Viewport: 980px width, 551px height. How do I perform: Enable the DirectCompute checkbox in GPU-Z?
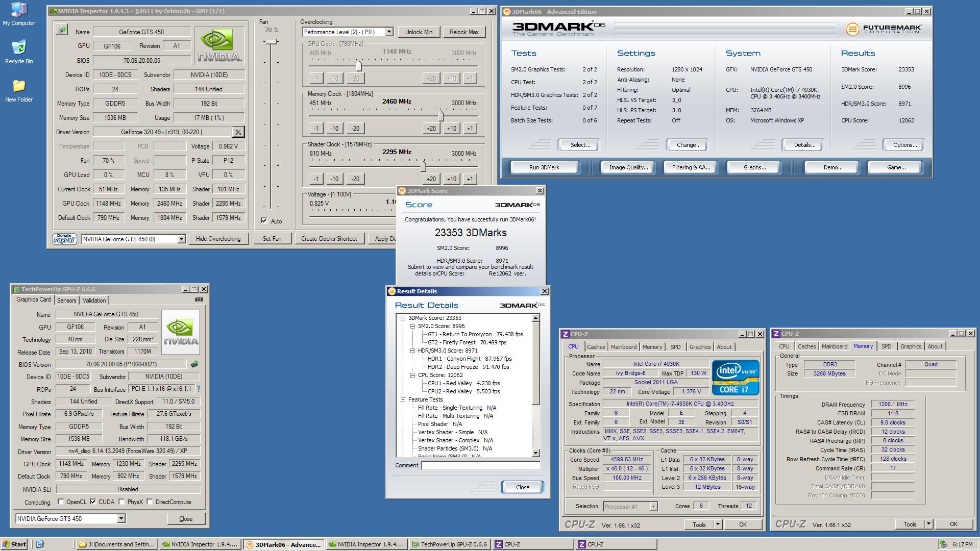(x=150, y=502)
